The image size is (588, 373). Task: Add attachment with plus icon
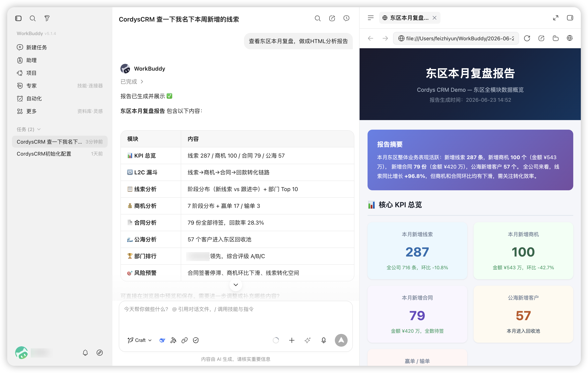point(292,340)
